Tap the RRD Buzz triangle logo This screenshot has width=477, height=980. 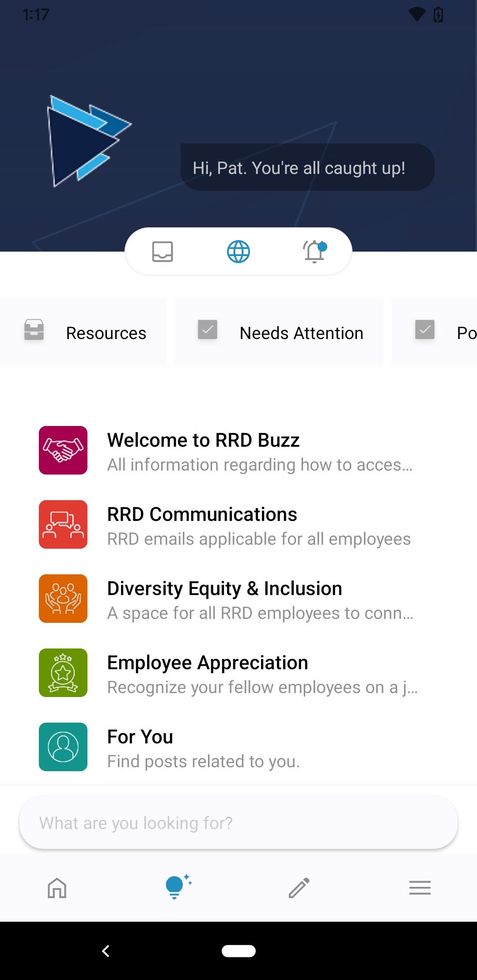pyautogui.click(x=89, y=141)
